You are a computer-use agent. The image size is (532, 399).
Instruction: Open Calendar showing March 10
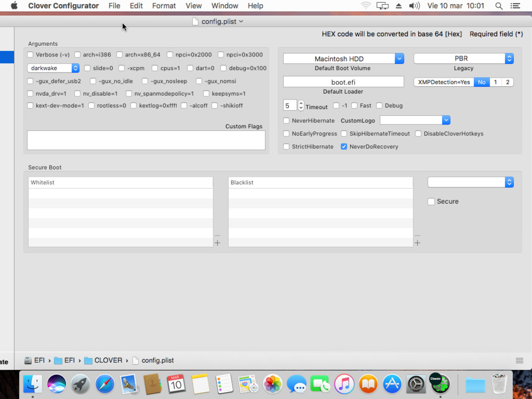(x=176, y=384)
